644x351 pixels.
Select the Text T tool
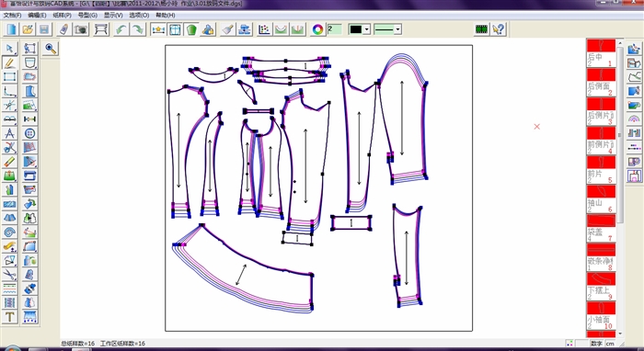9,317
